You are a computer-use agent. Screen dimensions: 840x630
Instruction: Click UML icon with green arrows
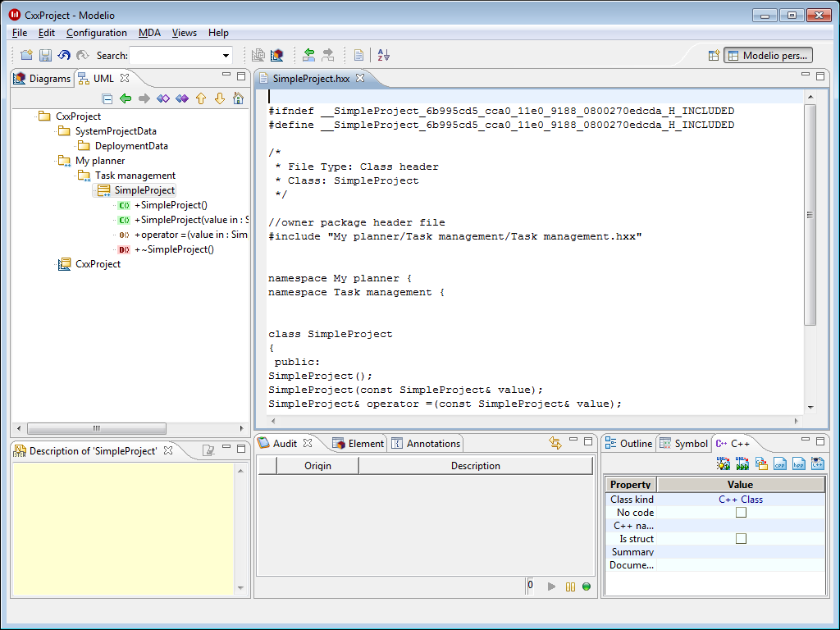[x=742, y=463]
